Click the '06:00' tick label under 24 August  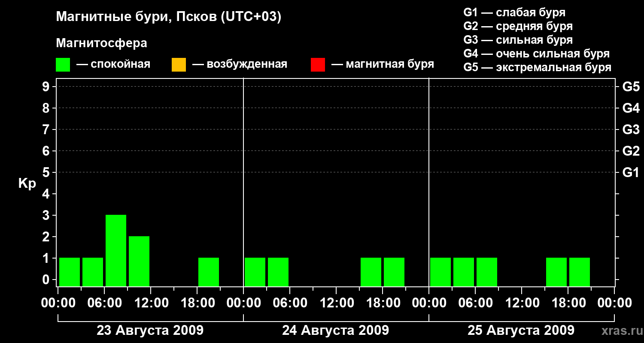pos(290,303)
